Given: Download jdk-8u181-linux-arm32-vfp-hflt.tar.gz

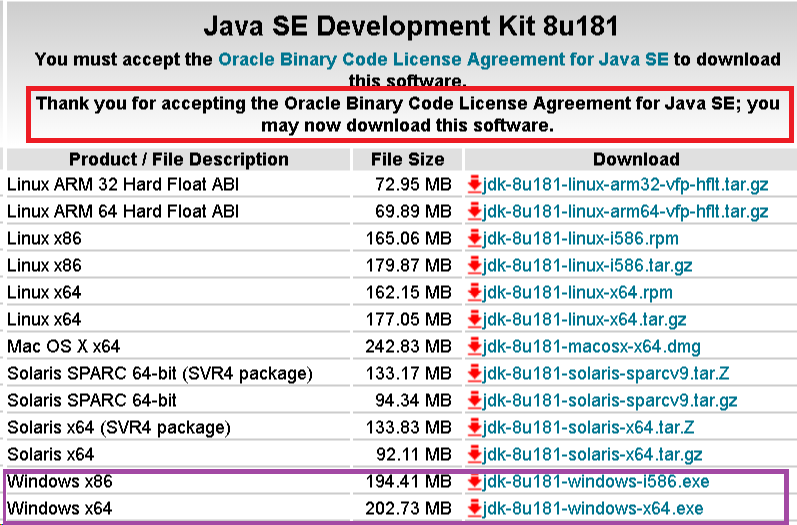Looking at the screenshot, I should pyautogui.click(x=625, y=184).
